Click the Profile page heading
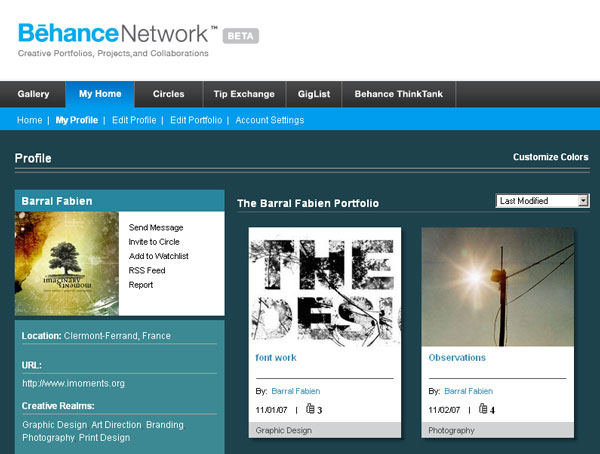The image size is (600, 454). pos(33,158)
